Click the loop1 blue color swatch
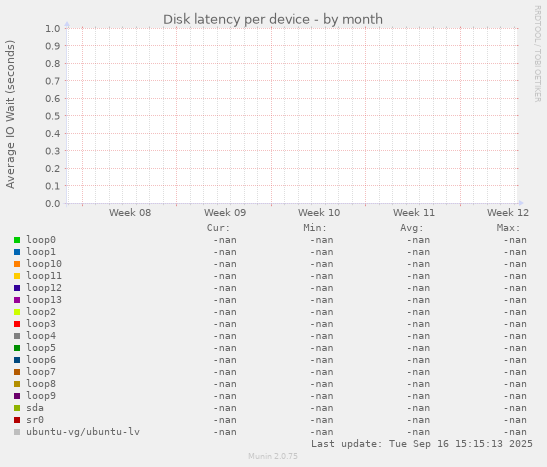 [17, 252]
